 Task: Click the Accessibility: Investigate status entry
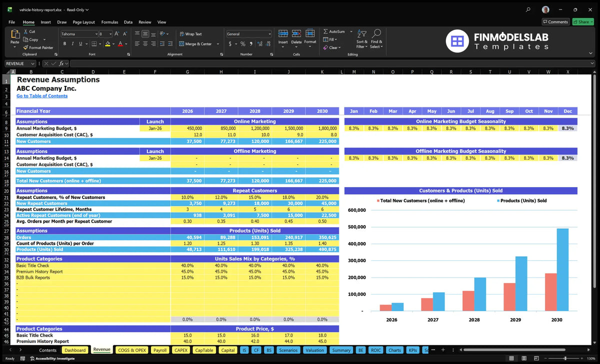coord(51,359)
